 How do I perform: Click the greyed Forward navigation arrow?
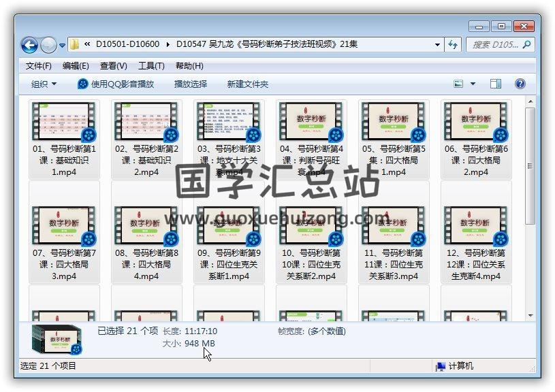tap(48, 45)
